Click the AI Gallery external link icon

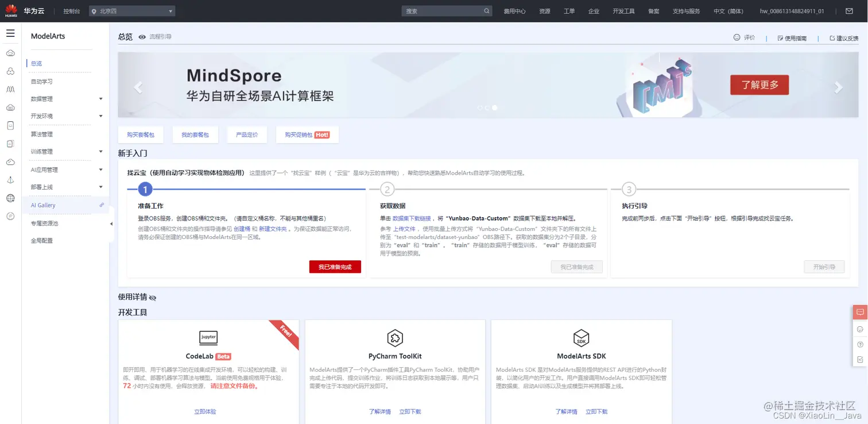(102, 205)
